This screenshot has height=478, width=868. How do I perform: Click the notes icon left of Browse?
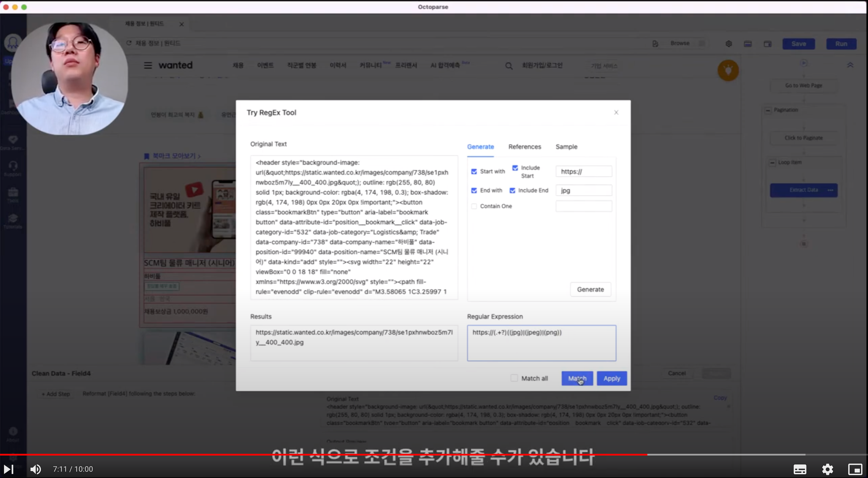point(655,44)
